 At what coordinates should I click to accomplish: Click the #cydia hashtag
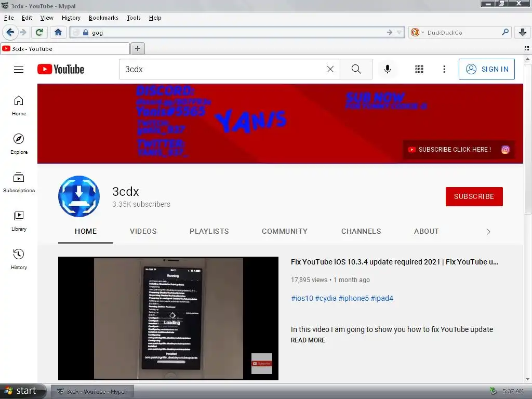click(326, 298)
